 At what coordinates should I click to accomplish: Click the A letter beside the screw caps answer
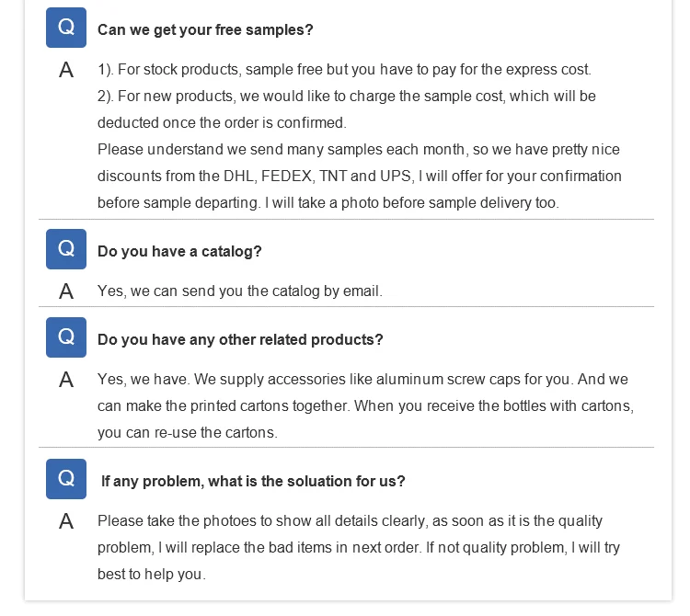pyautogui.click(x=66, y=380)
